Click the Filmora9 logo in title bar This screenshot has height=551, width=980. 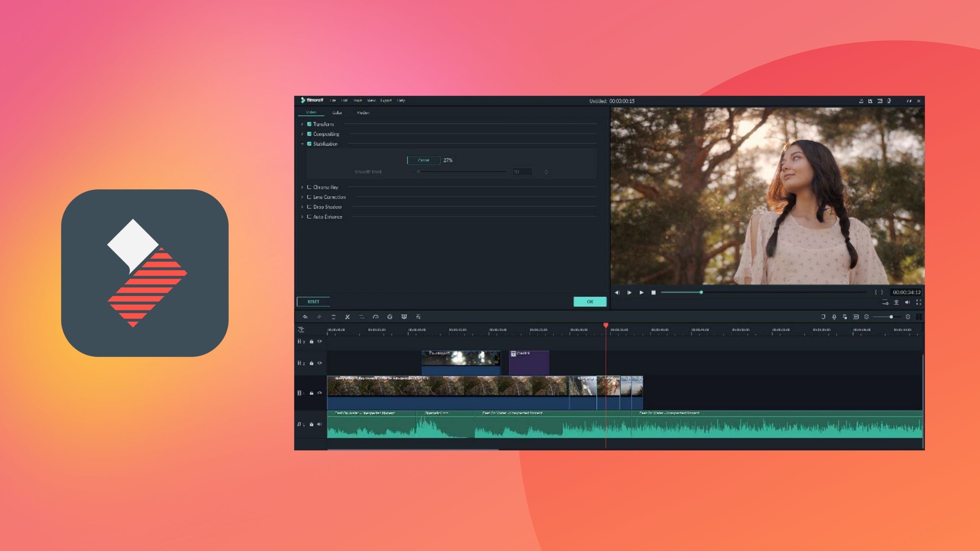tap(312, 100)
